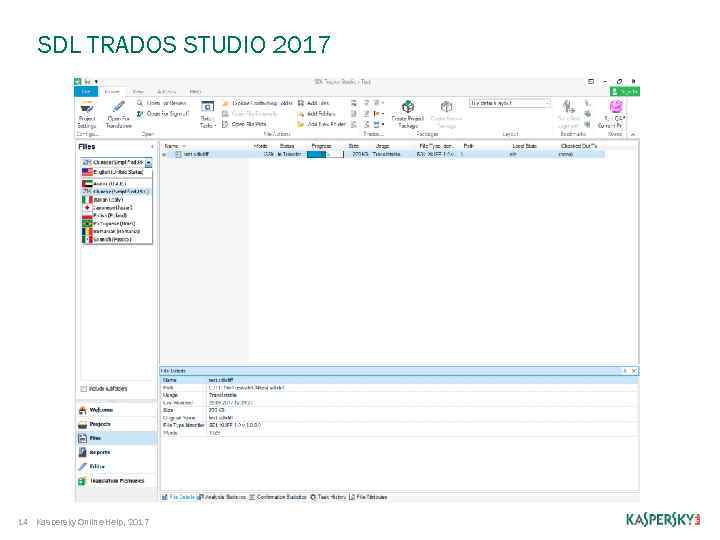Image resolution: width=720 pixels, height=540 pixels.
Task: Click Add New Folder in the ribbon
Action: point(321,124)
